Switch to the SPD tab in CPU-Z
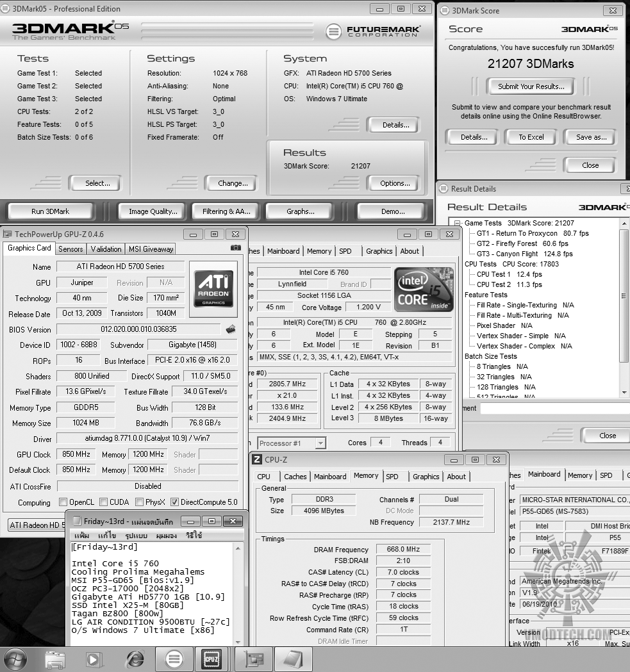 pos(392,477)
